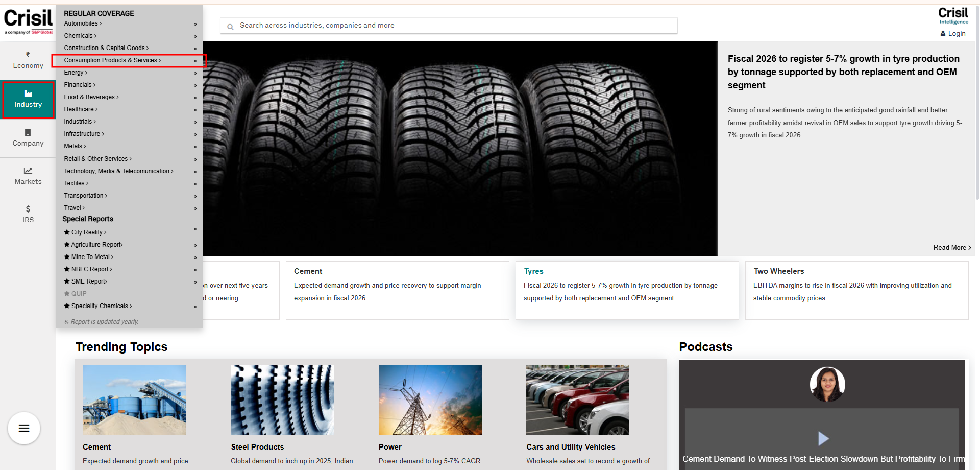Open the Two Wheelers news card
Image resolution: width=980 pixels, height=470 pixels.
[856, 290]
